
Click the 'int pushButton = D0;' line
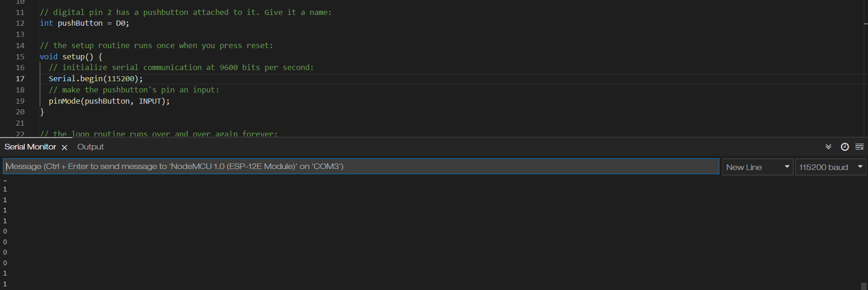(85, 23)
